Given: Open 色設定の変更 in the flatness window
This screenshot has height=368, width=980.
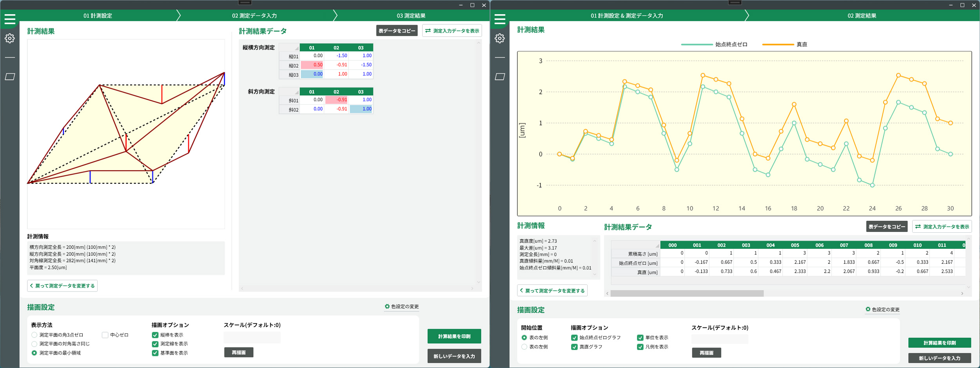Looking at the screenshot, I should [402, 306].
